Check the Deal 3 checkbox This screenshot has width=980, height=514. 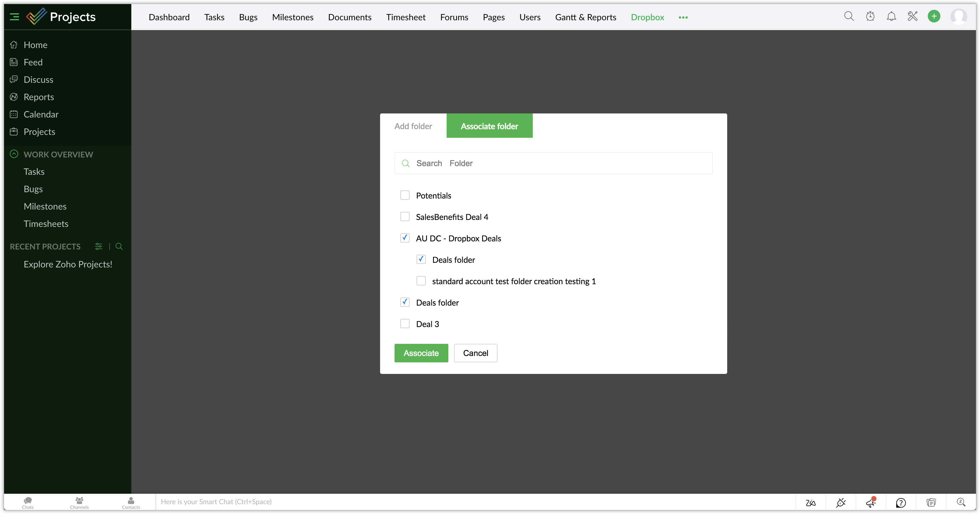(x=405, y=324)
